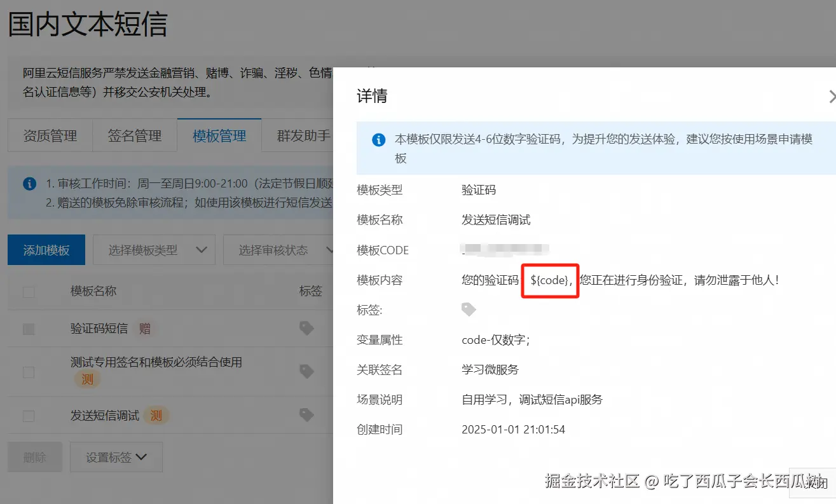Select the 模板管理 tab
This screenshot has width=836, height=504.
[219, 135]
